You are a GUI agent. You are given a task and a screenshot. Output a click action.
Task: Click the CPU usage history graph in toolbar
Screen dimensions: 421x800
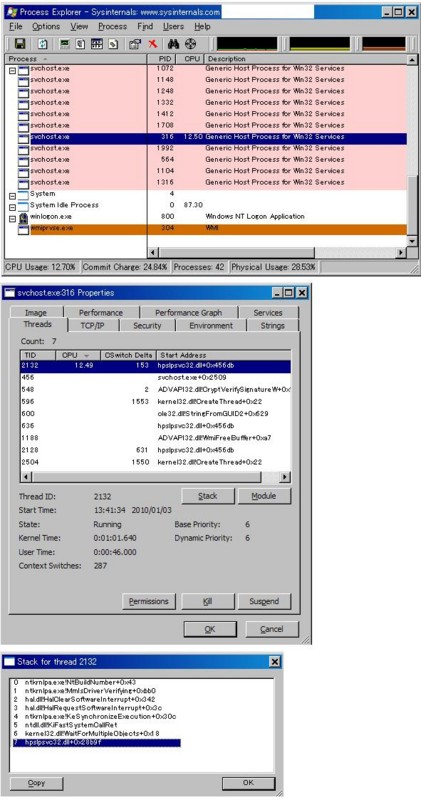247,44
